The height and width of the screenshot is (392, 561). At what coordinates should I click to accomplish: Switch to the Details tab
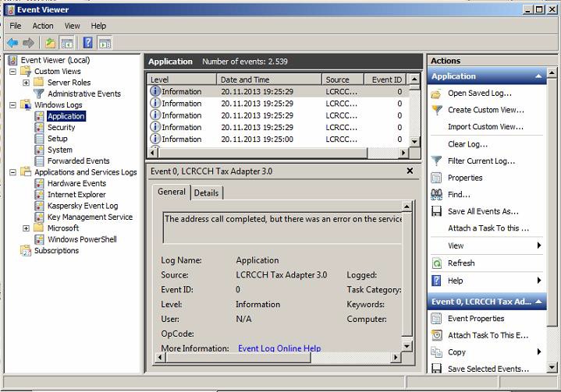pos(207,192)
